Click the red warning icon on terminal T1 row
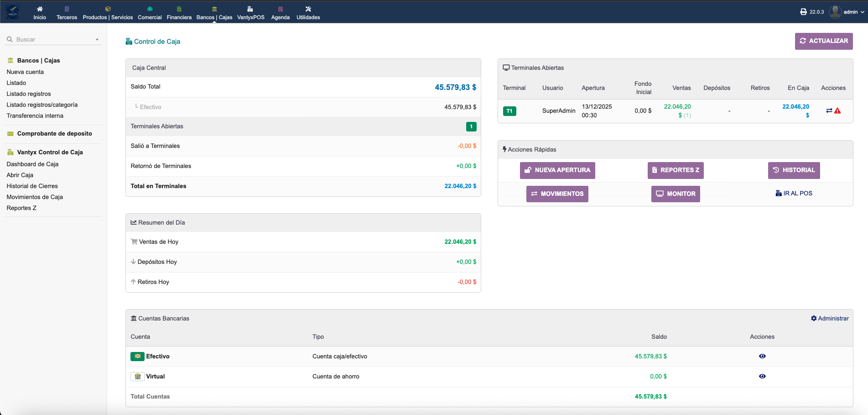Screen dimensions: 868x415 [x=837, y=110]
